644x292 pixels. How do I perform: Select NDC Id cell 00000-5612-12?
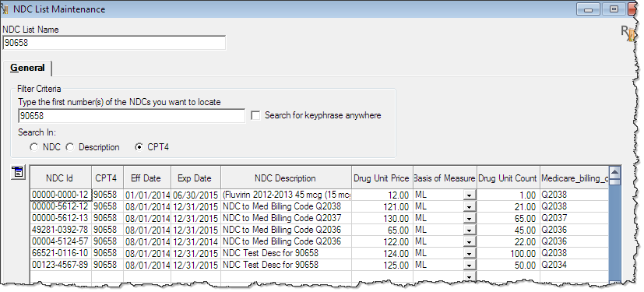(61, 206)
